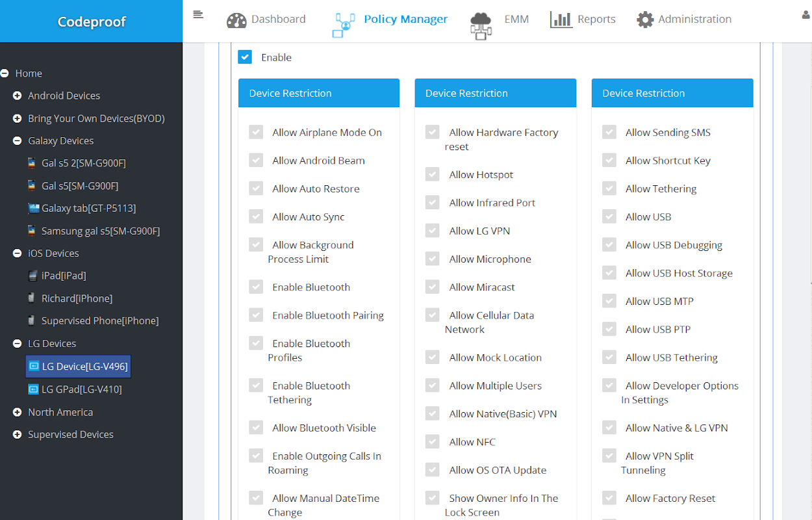Click the Galaxy tab tablet icon

tap(34, 208)
